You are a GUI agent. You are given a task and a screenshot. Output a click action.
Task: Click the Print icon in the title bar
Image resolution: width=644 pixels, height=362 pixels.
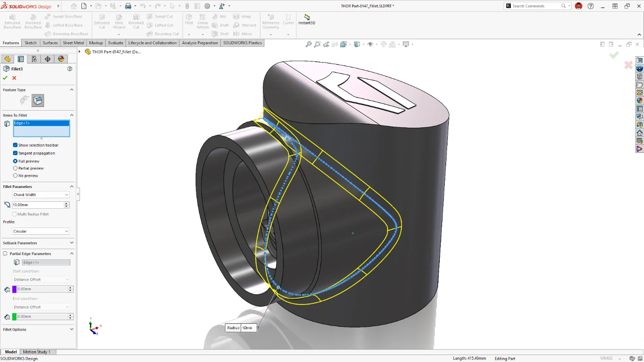tap(128, 6)
